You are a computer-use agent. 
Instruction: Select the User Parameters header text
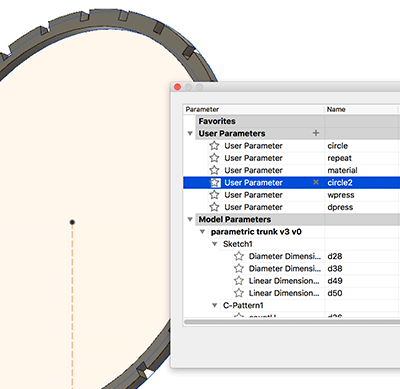[x=232, y=133]
